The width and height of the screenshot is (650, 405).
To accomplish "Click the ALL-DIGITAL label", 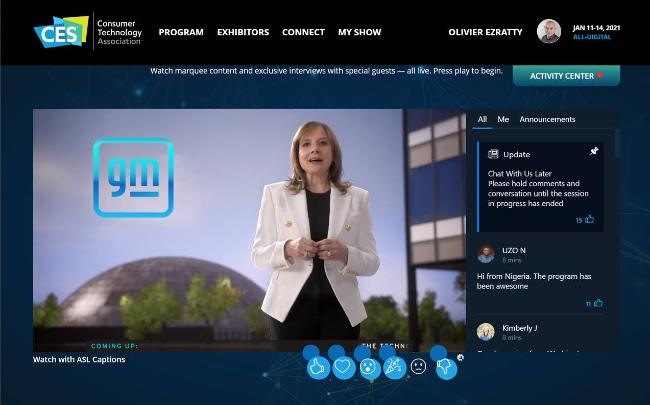I will pyautogui.click(x=592, y=37).
